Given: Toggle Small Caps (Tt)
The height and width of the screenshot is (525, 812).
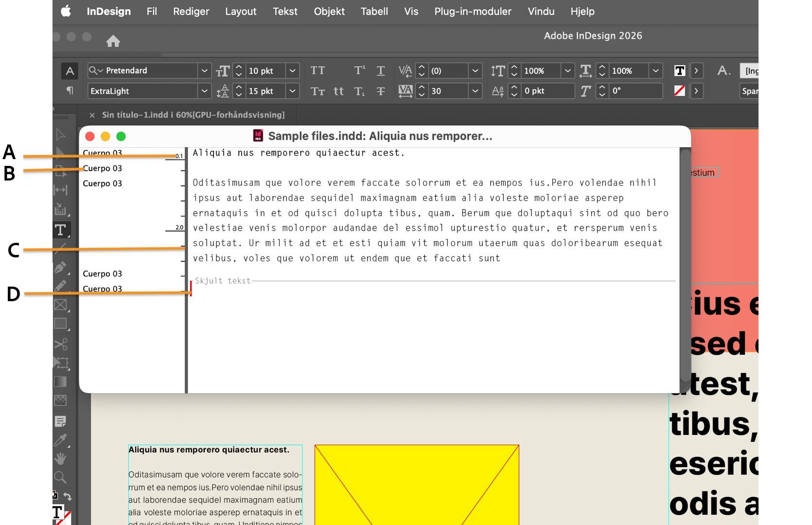Looking at the screenshot, I should click(318, 91).
